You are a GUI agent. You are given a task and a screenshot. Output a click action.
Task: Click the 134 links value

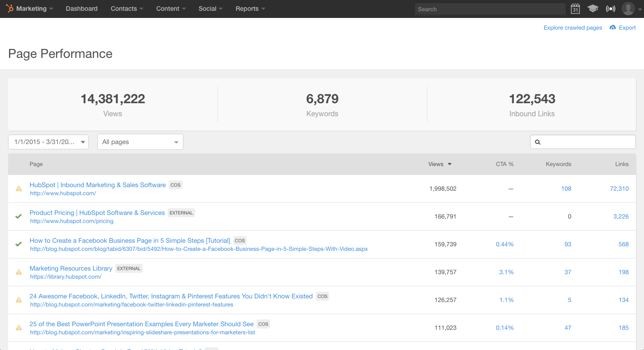click(623, 300)
